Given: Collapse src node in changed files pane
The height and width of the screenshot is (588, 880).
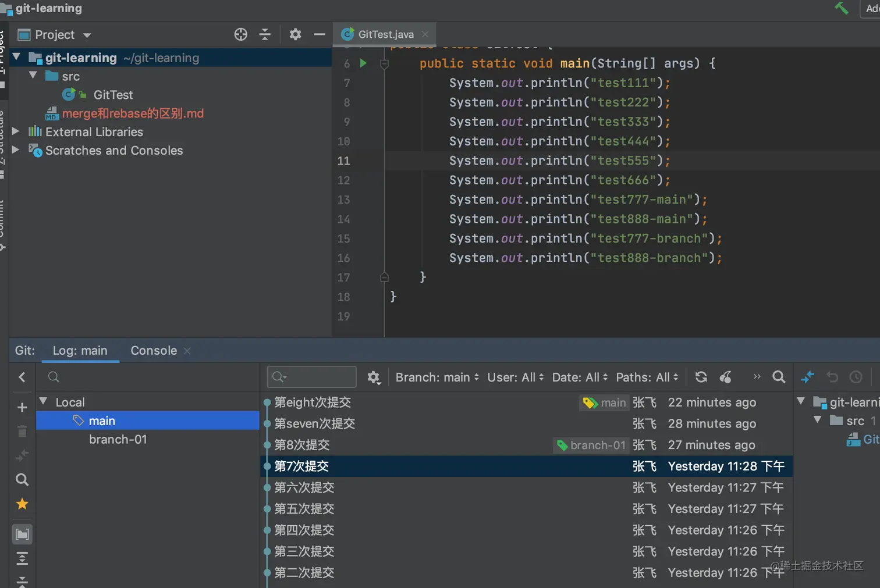Looking at the screenshot, I should (818, 420).
